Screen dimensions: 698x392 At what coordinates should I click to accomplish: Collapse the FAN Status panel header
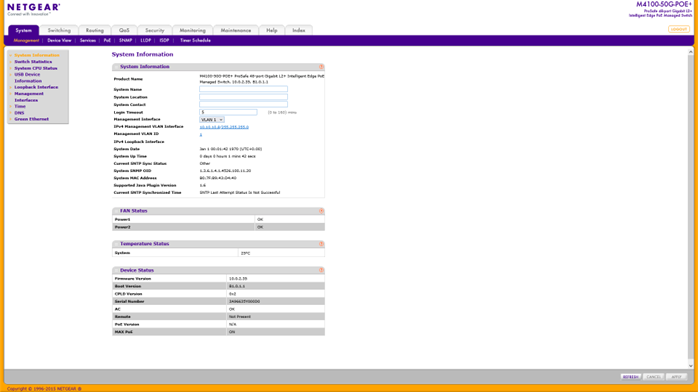pyautogui.click(x=116, y=211)
